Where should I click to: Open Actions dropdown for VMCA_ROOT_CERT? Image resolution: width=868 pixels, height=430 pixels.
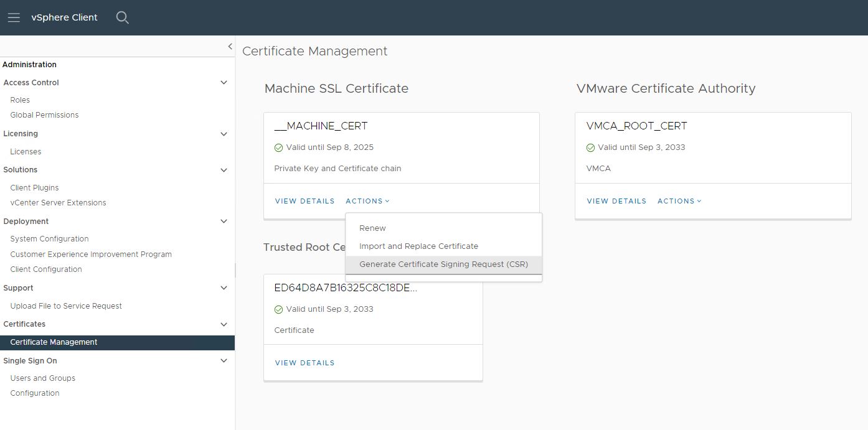coord(679,201)
